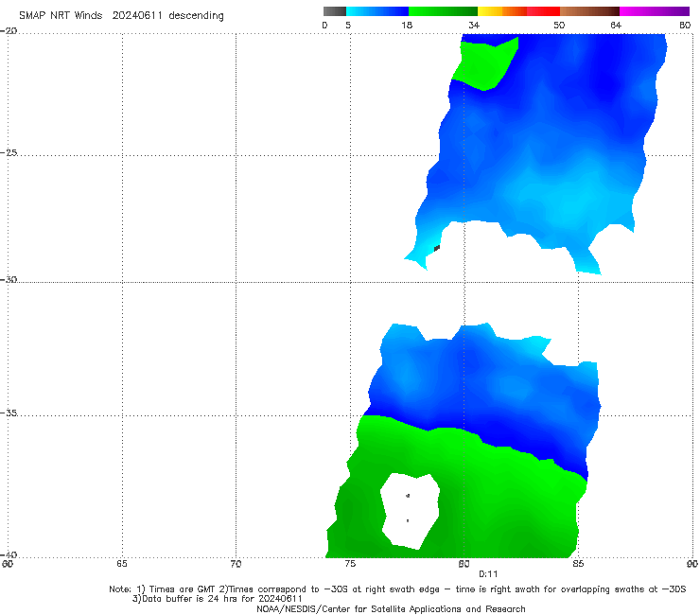The height and width of the screenshot is (615, 700).
Task: Click the color bar label 64
Action: click(x=616, y=25)
